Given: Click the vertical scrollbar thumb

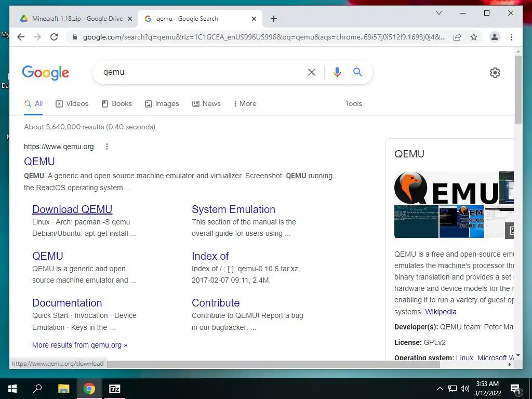Looking at the screenshot, I should (518, 89).
